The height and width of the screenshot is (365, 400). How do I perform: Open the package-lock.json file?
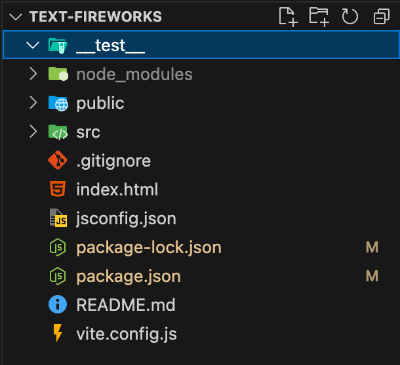coord(149,248)
